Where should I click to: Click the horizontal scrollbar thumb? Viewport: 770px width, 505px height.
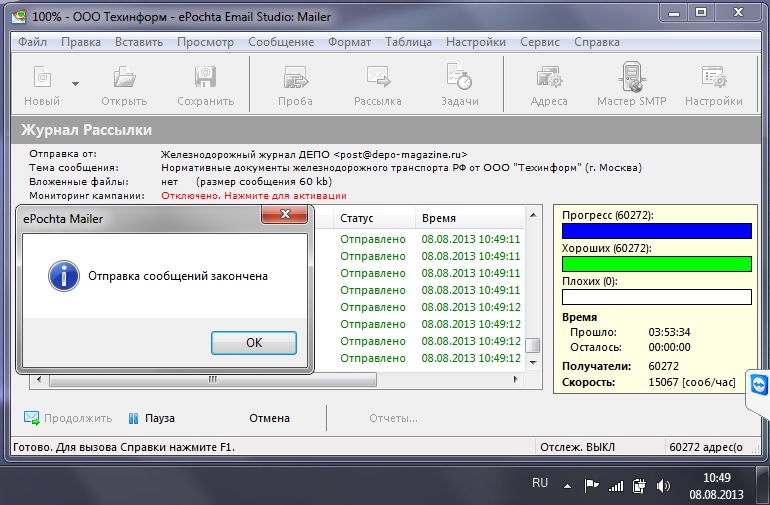pos(213,379)
